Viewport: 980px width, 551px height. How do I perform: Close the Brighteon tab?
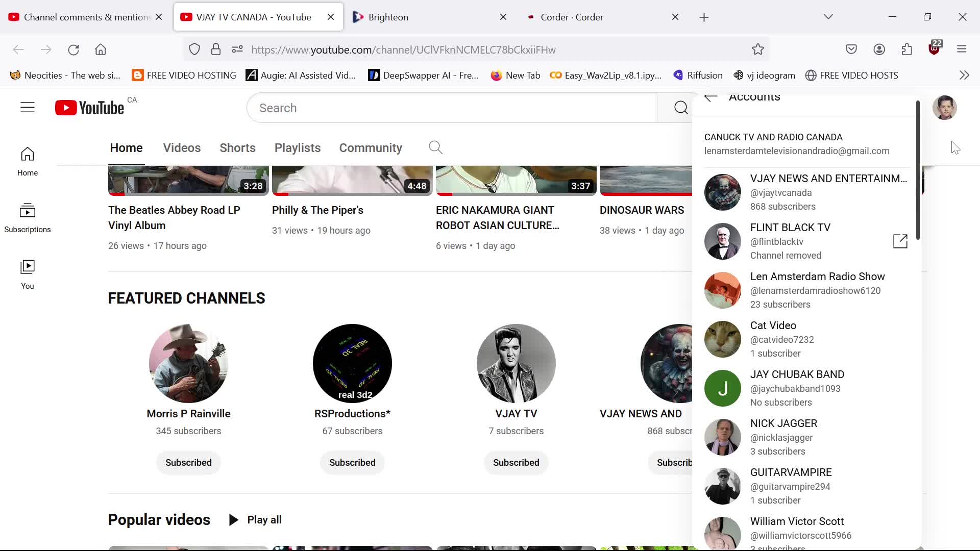point(503,17)
